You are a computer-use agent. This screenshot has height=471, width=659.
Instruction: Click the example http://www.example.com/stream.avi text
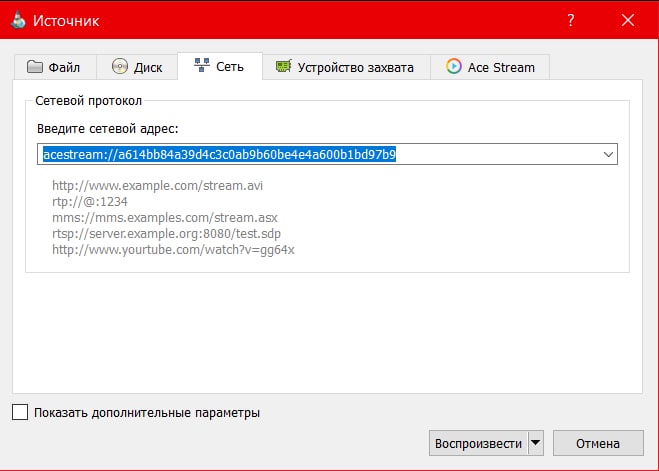158,186
